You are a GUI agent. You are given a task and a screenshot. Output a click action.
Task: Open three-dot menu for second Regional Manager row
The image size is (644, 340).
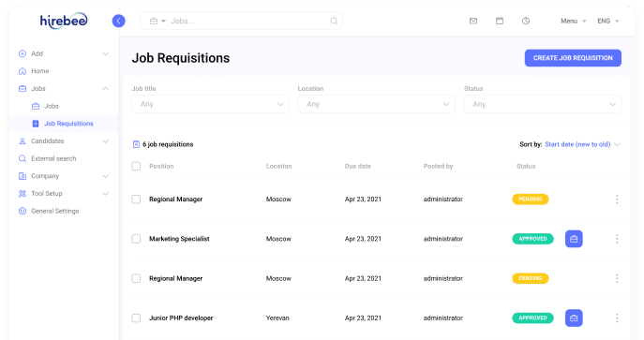click(x=617, y=278)
